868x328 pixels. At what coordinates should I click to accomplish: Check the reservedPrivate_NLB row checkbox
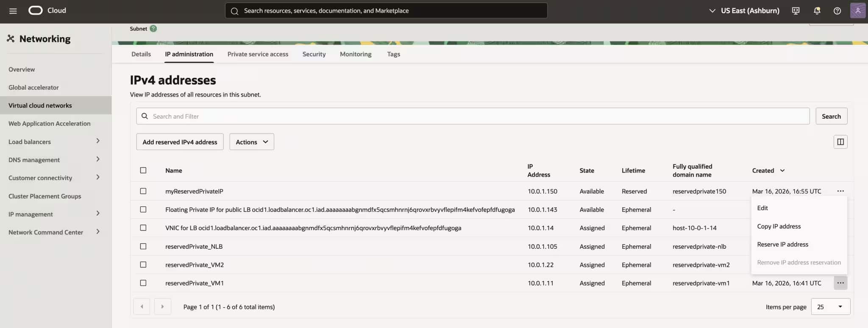tap(143, 246)
